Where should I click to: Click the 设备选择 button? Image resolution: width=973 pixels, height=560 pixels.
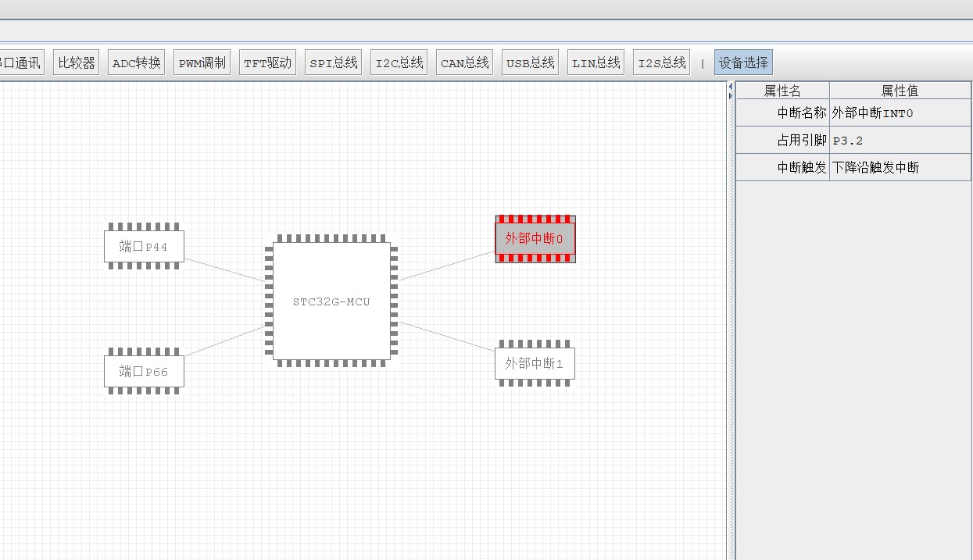pyautogui.click(x=743, y=63)
